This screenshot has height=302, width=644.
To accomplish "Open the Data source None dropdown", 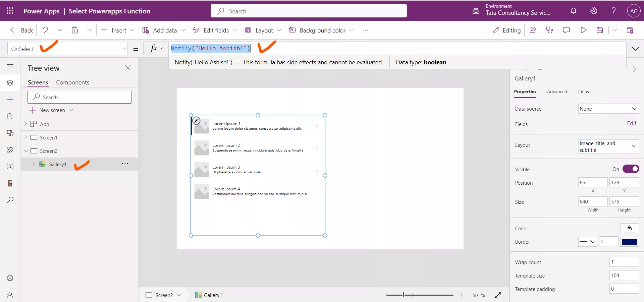I will point(608,109).
